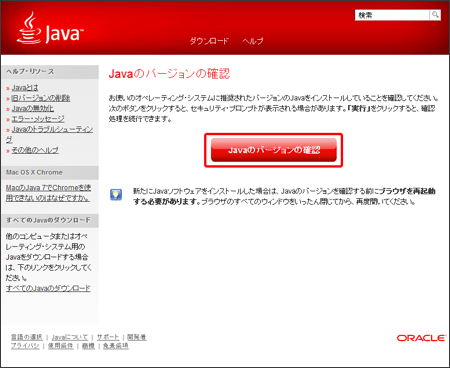Click the lightbulb tip icon
This screenshot has height=368, width=450.
[x=116, y=194]
